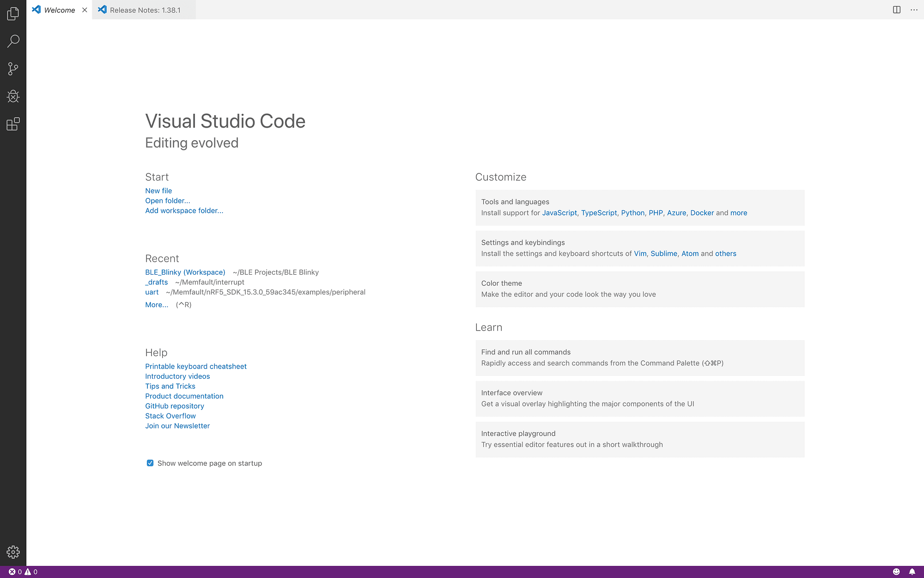Launch the Interactive playground
924x578 pixels.
tap(640, 439)
